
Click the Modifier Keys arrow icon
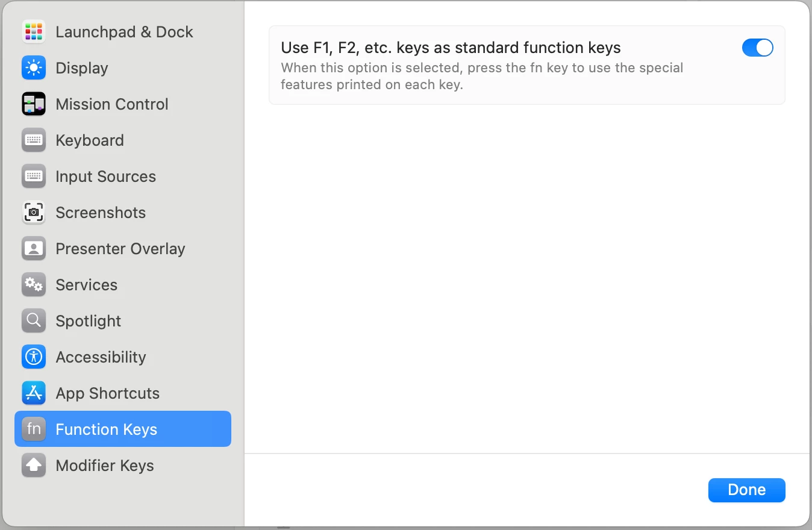(x=34, y=466)
